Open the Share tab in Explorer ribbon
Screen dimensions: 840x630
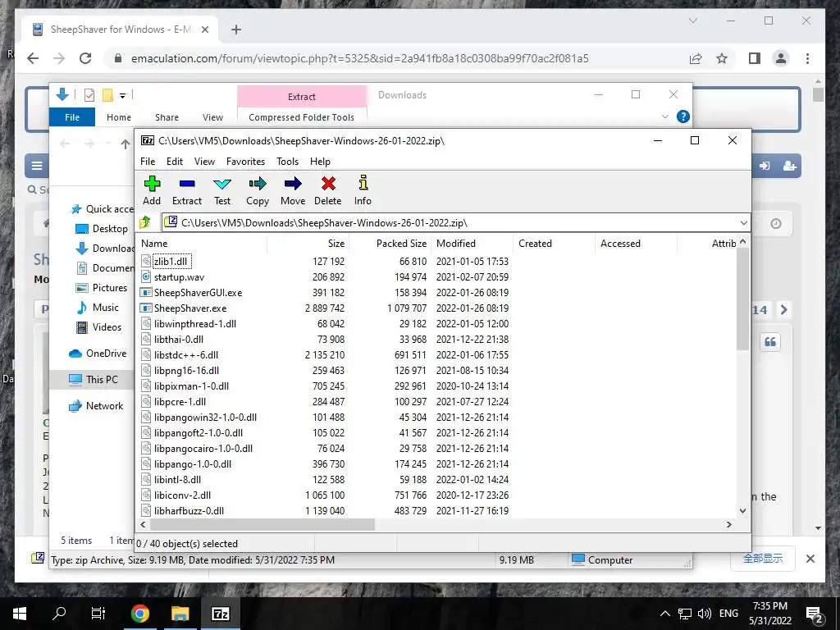point(167,117)
